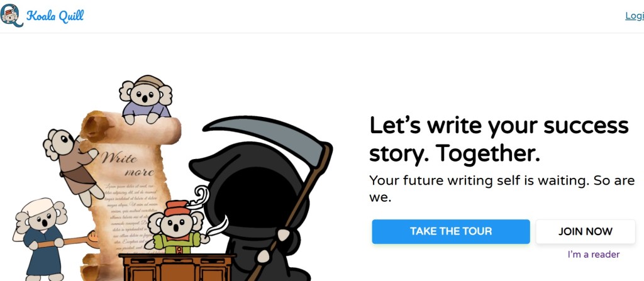Viewport: 644px width, 281px height.
Task: Open the Koala Quill brand name link
Action: click(x=55, y=16)
